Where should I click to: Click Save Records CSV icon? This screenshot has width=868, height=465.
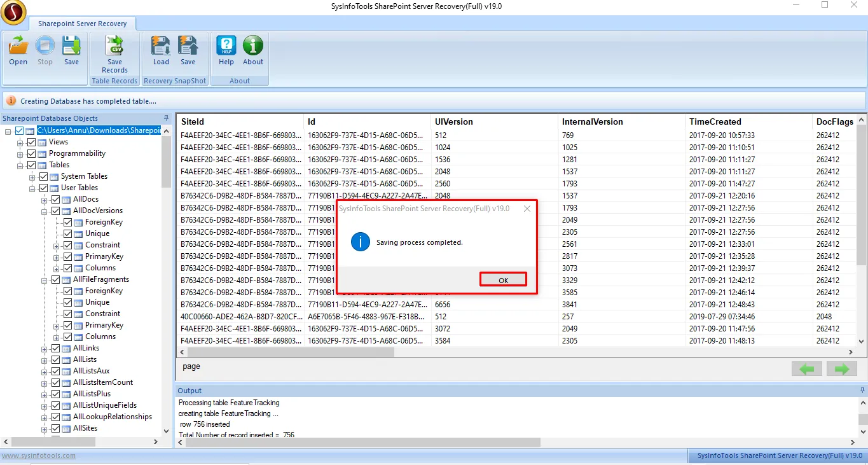pyautogui.click(x=114, y=46)
